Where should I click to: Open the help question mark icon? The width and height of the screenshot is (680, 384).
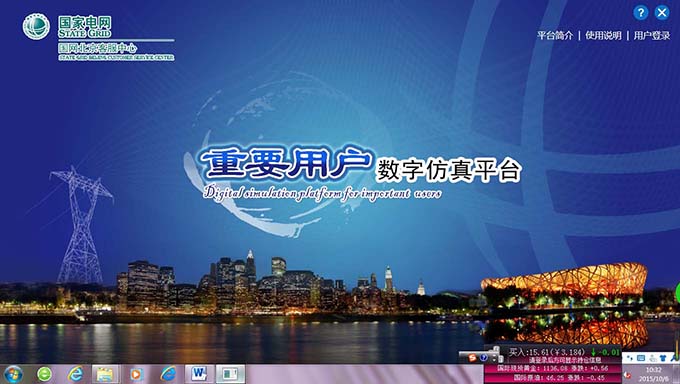[641, 13]
